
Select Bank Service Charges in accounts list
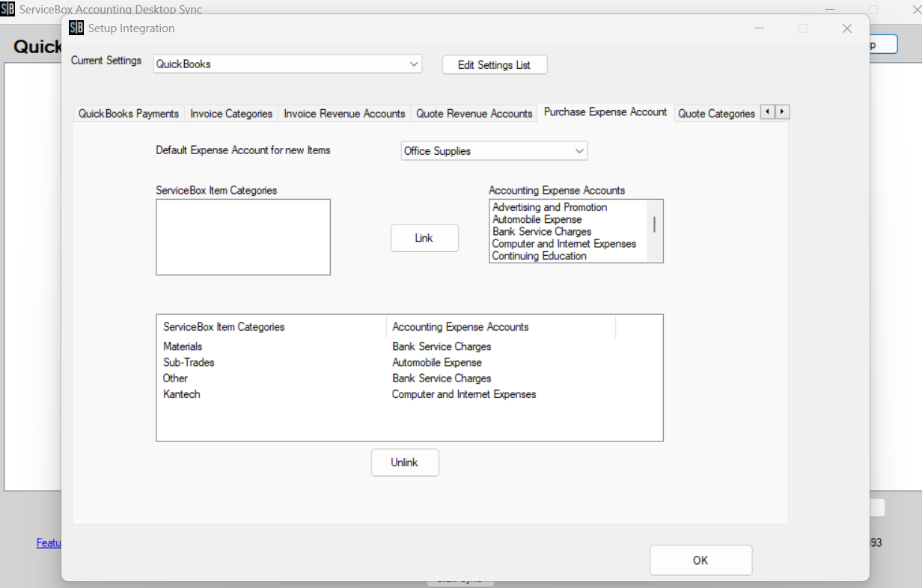542,231
